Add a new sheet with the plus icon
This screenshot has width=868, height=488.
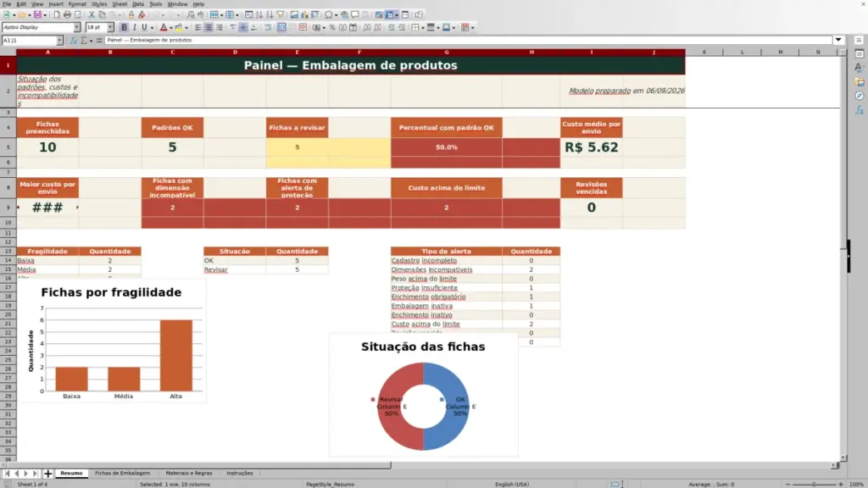point(48,474)
